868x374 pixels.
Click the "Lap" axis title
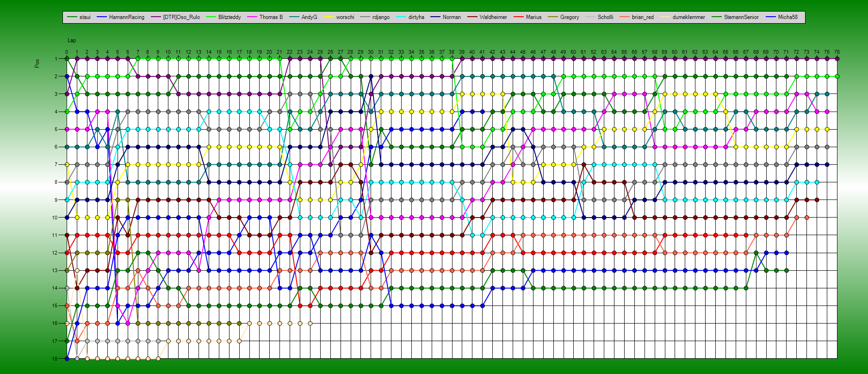(72, 41)
